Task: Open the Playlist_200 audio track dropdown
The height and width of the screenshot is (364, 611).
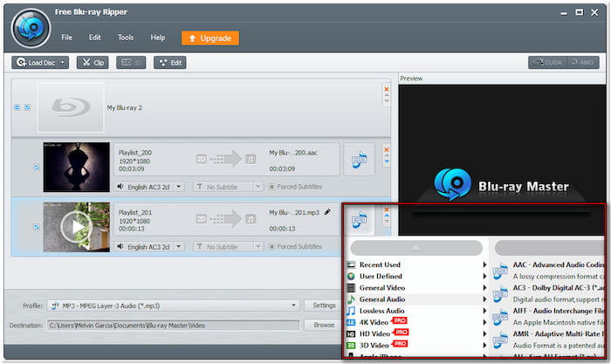Action: point(178,187)
